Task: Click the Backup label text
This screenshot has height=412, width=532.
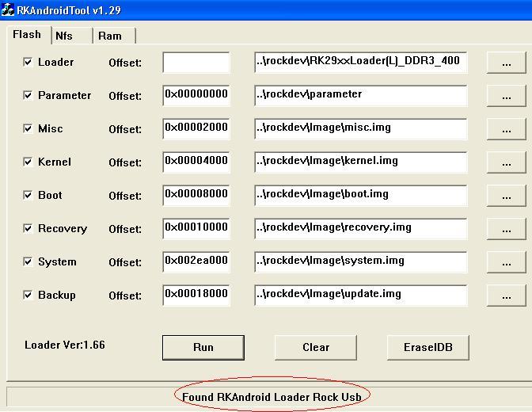Action: point(57,296)
